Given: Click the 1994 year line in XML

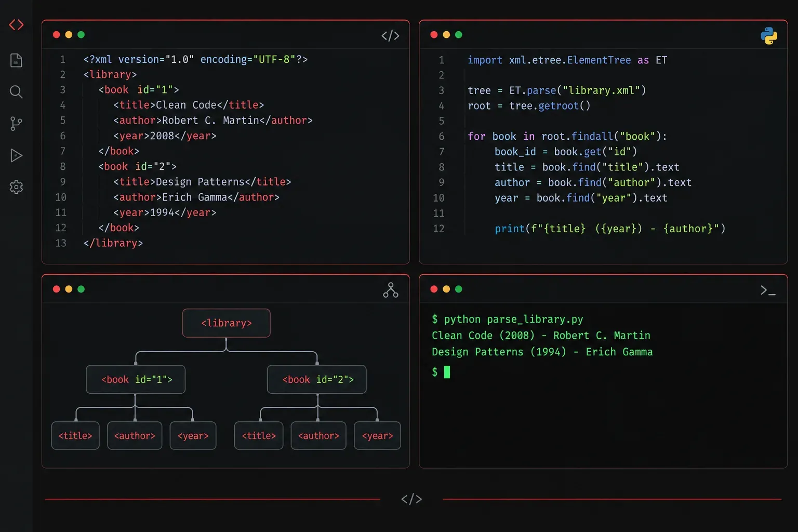Looking at the screenshot, I should 165,212.
